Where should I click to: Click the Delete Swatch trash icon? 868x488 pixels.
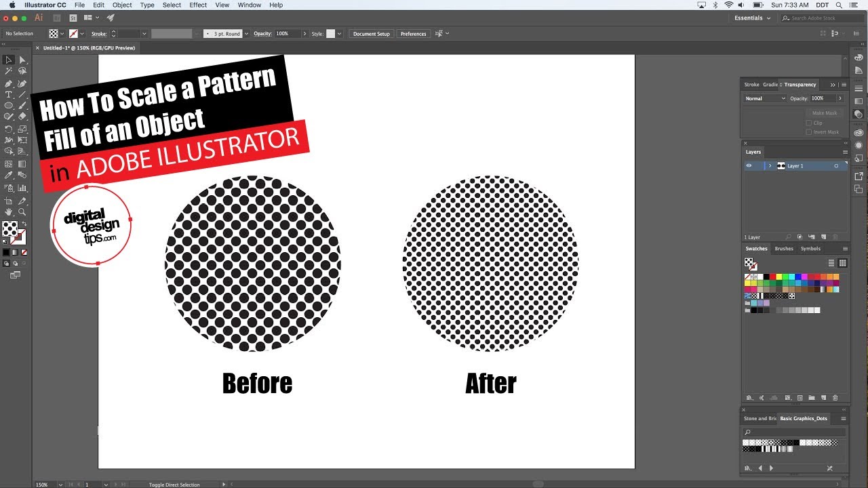coord(835,398)
